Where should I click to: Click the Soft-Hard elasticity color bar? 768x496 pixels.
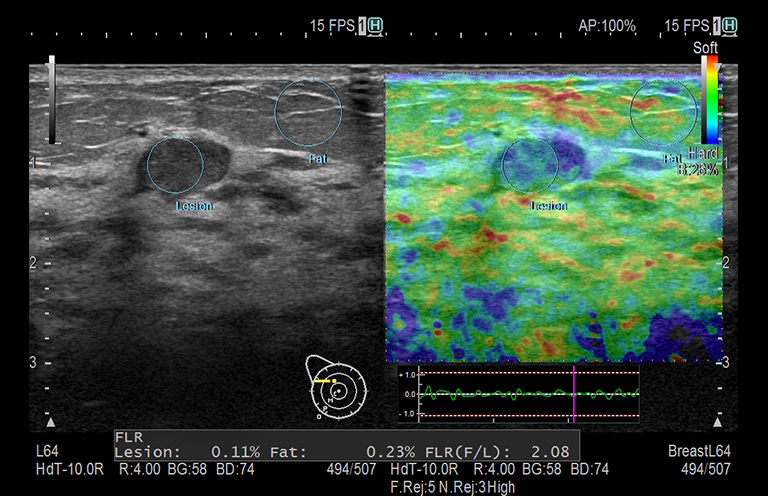click(x=710, y=100)
